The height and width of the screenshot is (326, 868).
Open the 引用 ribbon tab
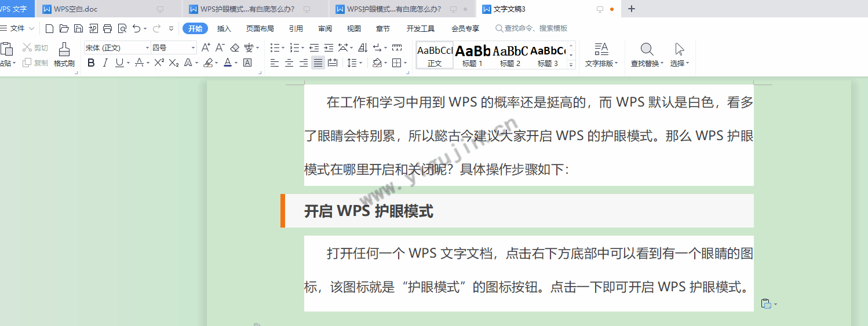(296, 28)
